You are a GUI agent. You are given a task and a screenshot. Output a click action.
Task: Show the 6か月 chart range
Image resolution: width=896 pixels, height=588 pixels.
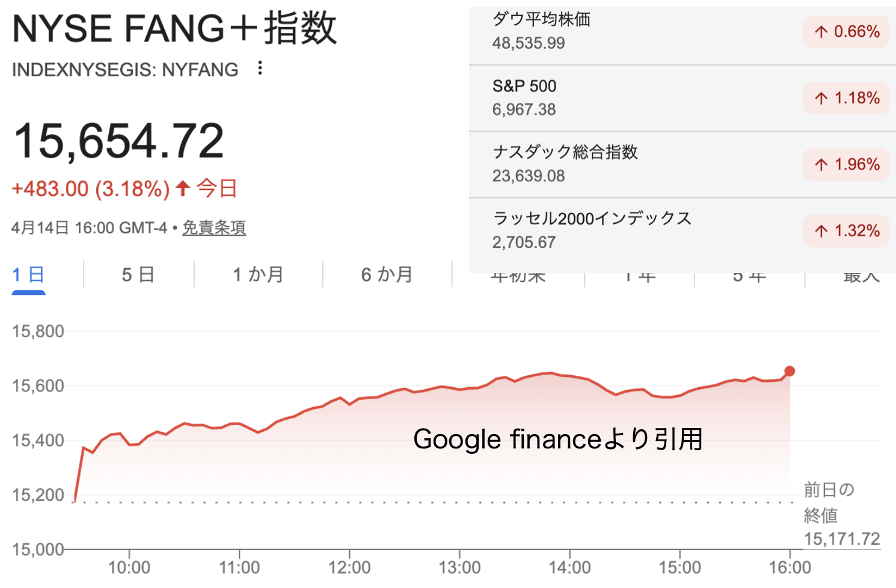pos(387,275)
